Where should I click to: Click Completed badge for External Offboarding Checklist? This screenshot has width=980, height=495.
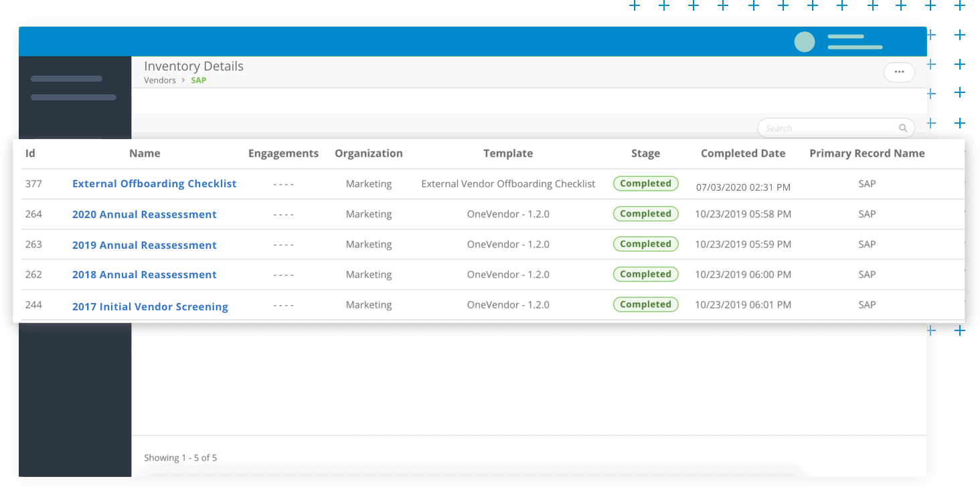(x=645, y=183)
